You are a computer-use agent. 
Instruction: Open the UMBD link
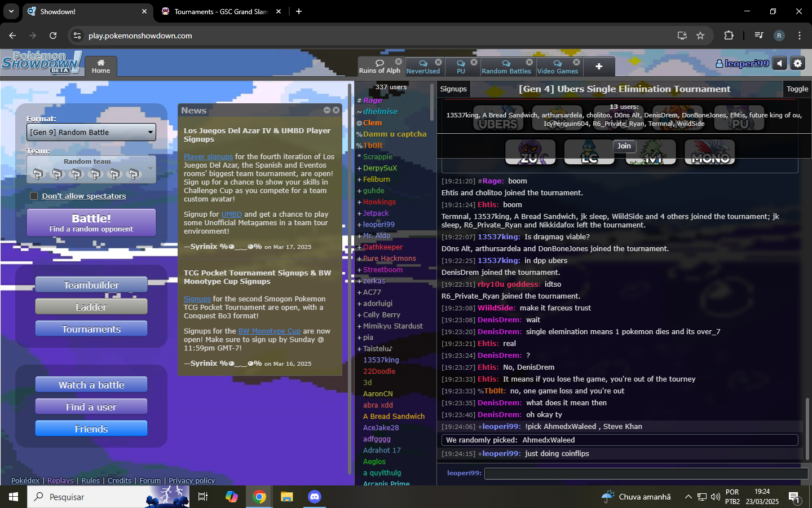[231, 214]
